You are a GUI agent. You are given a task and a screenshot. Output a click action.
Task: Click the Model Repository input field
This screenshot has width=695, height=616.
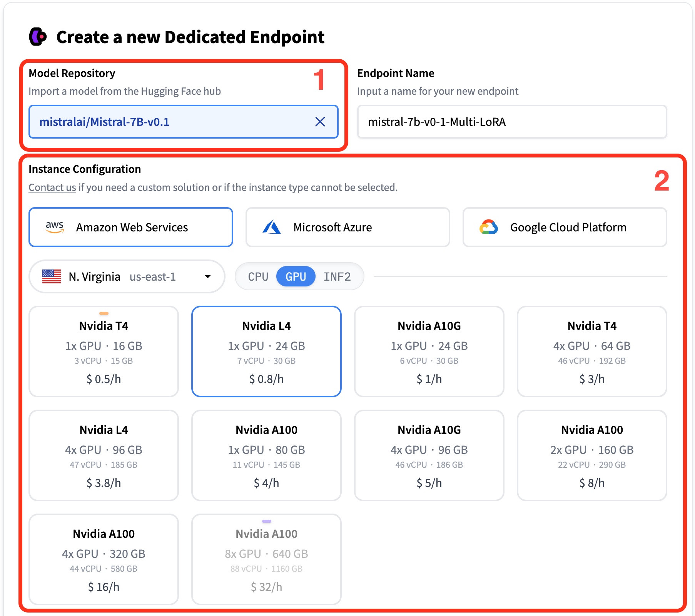pyautogui.click(x=173, y=122)
